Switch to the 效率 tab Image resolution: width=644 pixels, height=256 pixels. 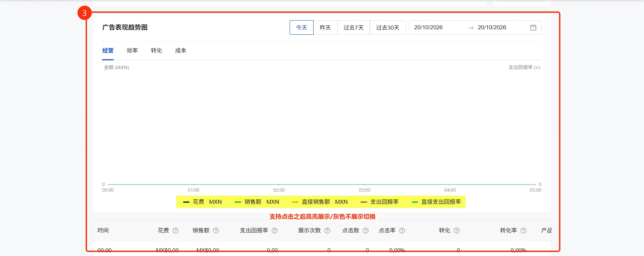tap(132, 51)
